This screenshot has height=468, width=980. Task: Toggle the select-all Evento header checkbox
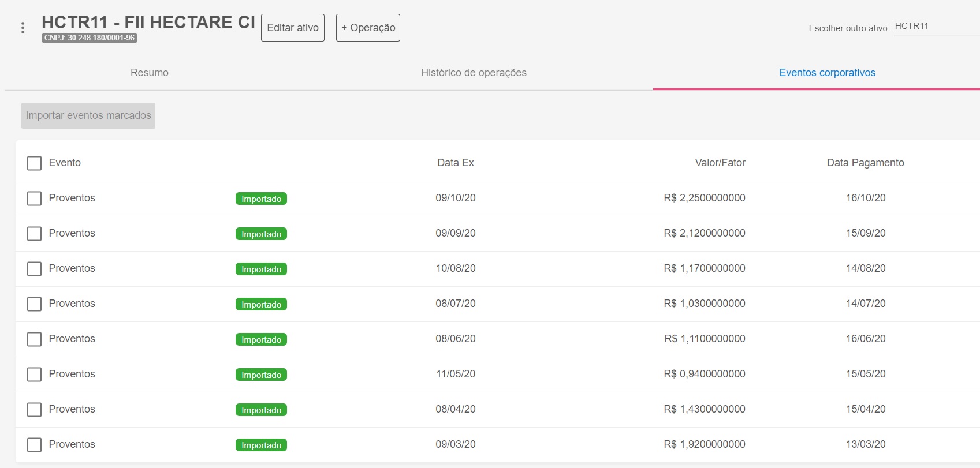[34, 163]
